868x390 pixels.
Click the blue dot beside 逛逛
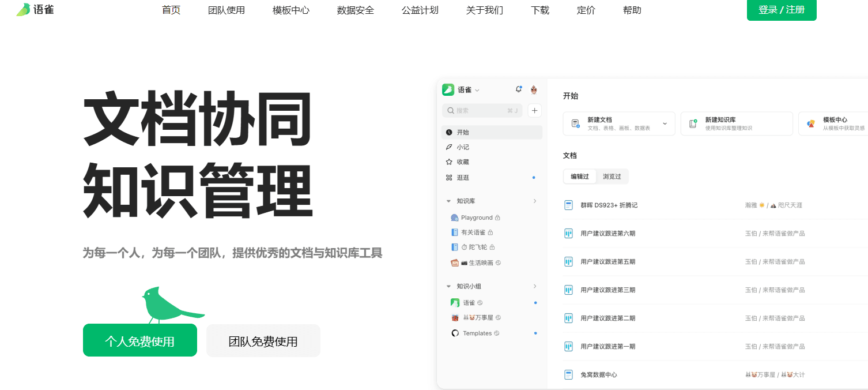[534, 178]
